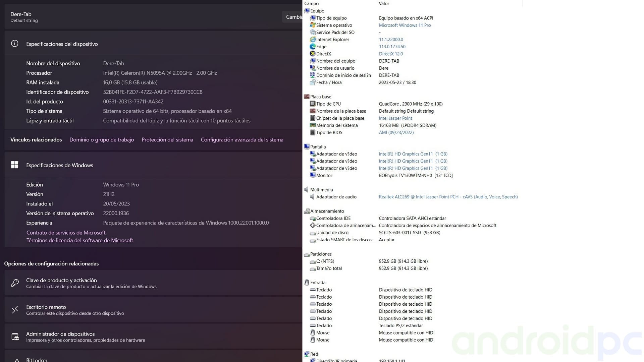Click the Administrador de dispositivos icon
This screenshot has width=644, height=362.
[15, 337]
